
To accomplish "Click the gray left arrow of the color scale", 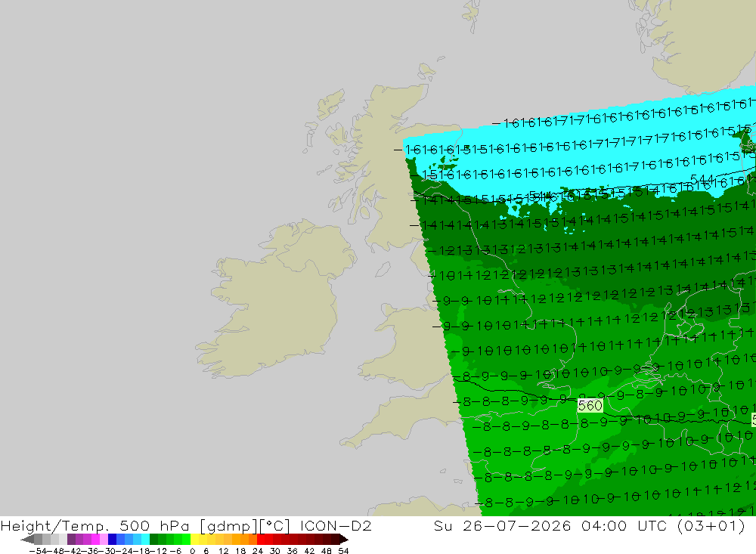I will coord(27,540).
